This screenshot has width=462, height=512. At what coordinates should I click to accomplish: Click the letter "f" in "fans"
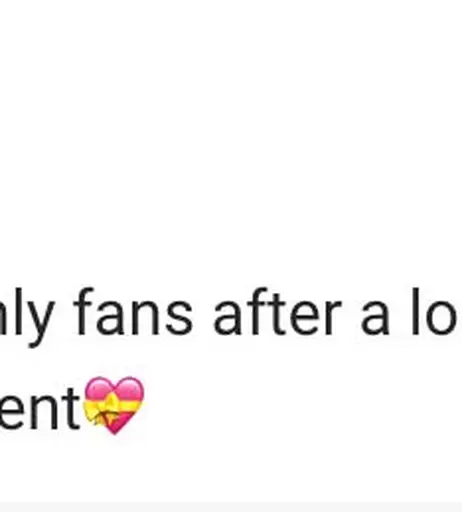84,311
